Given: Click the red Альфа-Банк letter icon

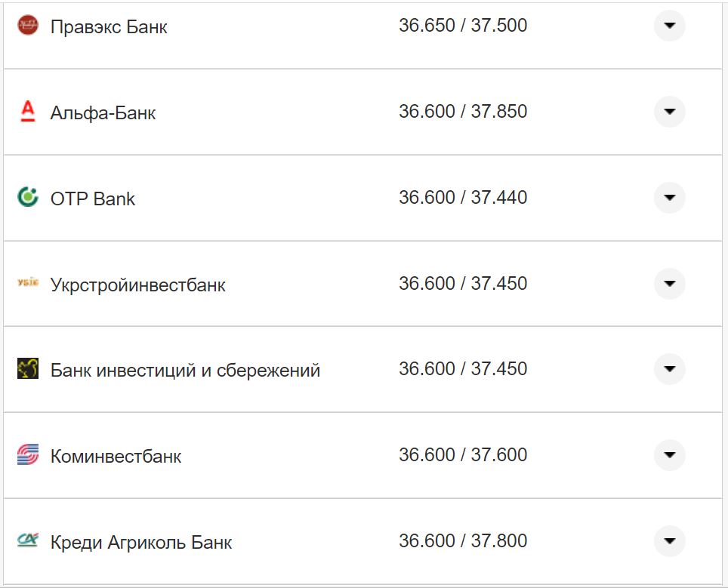Looking at the screenshot, I should pos(27,110).
